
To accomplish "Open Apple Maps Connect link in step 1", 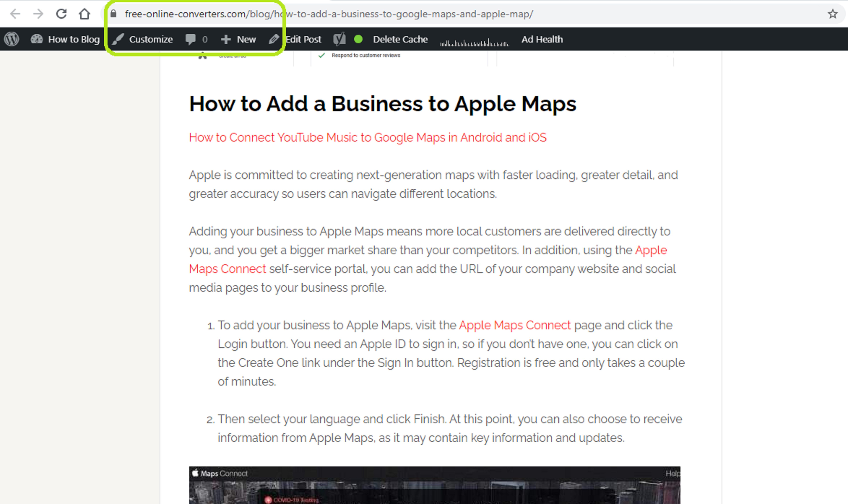I will coord(515,325).
